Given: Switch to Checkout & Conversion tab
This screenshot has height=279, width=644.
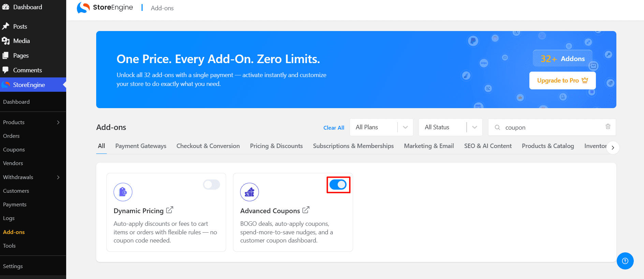Looking at the screenshot, I should tap(208, 146).
